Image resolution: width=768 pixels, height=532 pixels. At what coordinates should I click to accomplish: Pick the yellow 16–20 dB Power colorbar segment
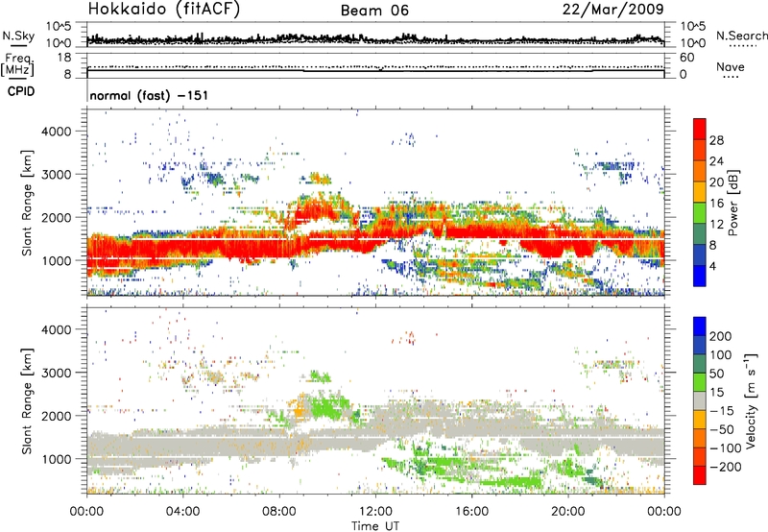pyautogui.click(x=700, y=192)
